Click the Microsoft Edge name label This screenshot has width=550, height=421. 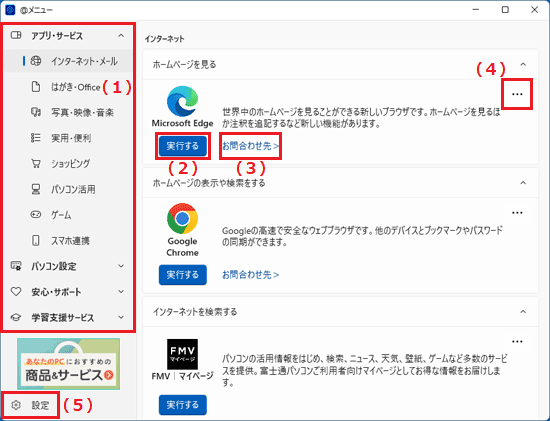pyautogui.click(x=182, y=123)
